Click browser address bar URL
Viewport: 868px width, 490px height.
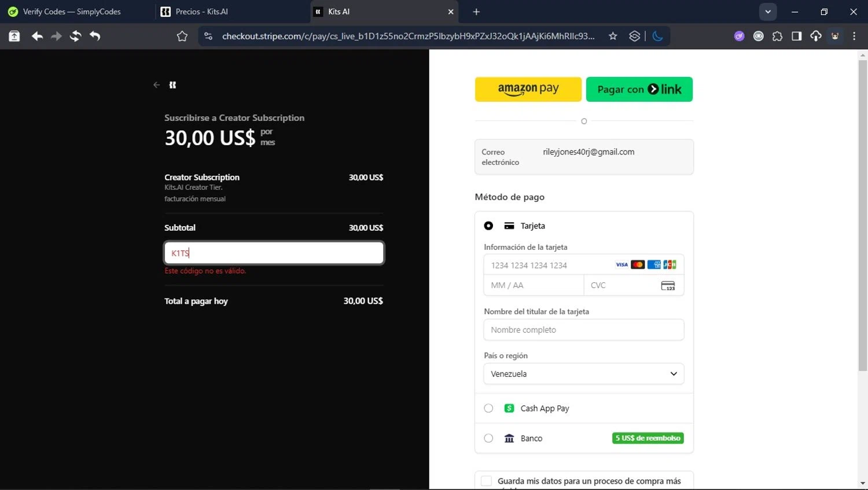(x=408, y=36)
